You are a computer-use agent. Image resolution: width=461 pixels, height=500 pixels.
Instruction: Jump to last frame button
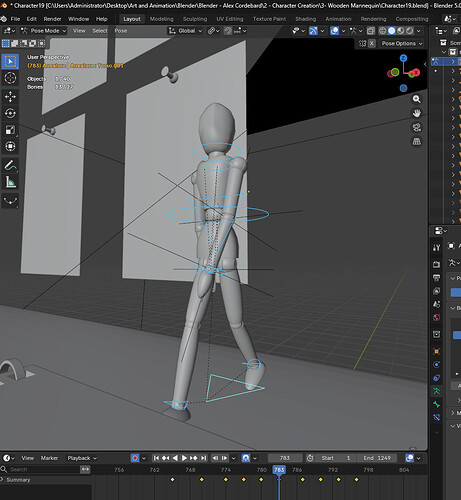[x=204, y=458]
